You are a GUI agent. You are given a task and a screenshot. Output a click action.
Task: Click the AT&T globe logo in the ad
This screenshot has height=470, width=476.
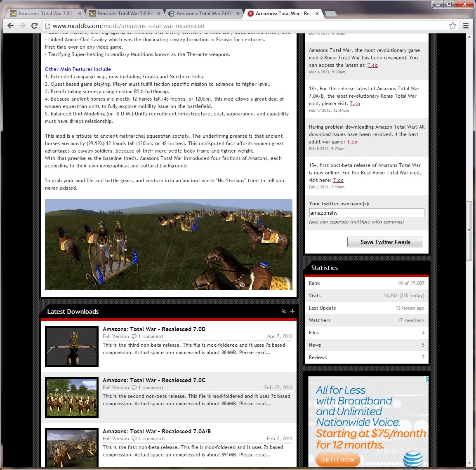(413, 459)
